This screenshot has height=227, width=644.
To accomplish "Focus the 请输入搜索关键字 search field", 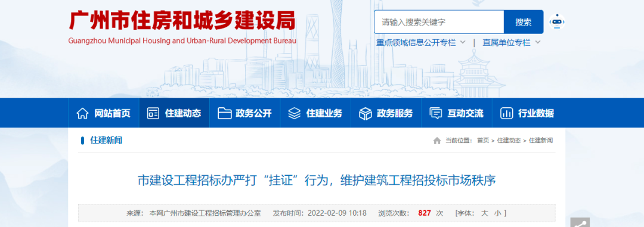I will tap(439, 22).
